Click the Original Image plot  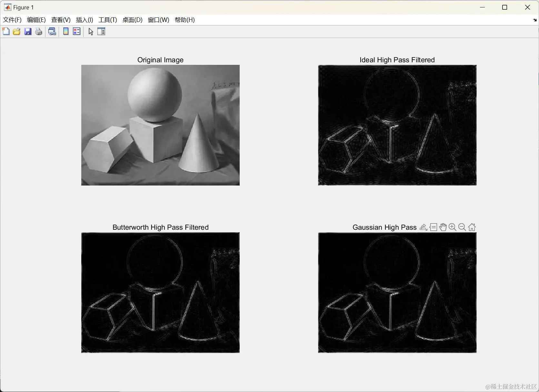(x=160, y=125)
